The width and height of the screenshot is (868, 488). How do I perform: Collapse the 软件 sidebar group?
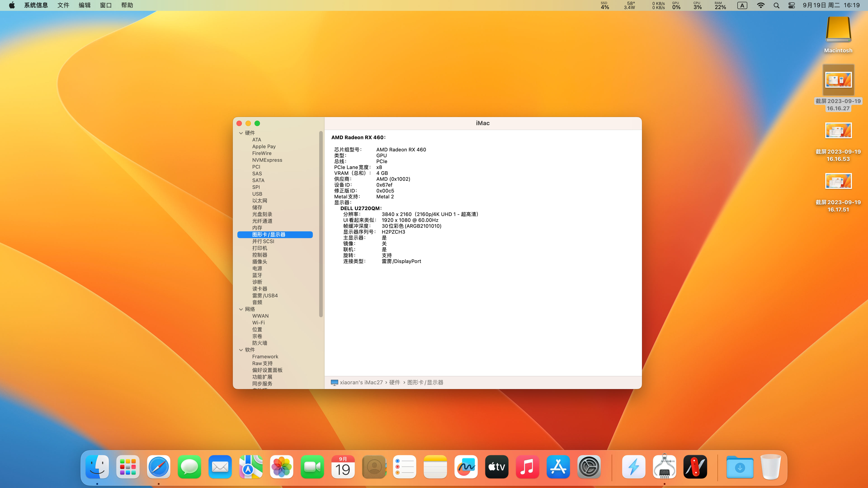click(241, 350)
